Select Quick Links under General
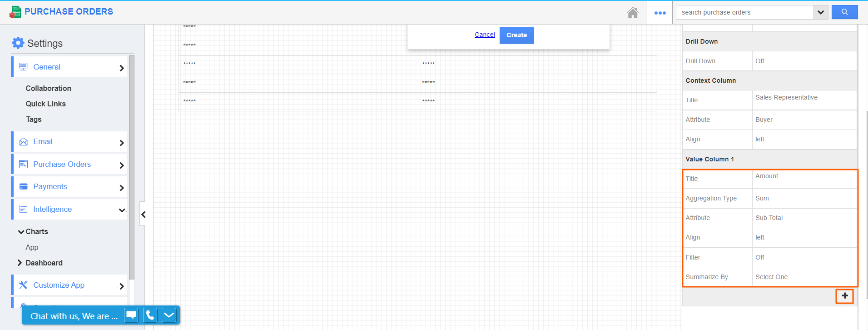This screenshot has width=868, height=330. point(46,104)
